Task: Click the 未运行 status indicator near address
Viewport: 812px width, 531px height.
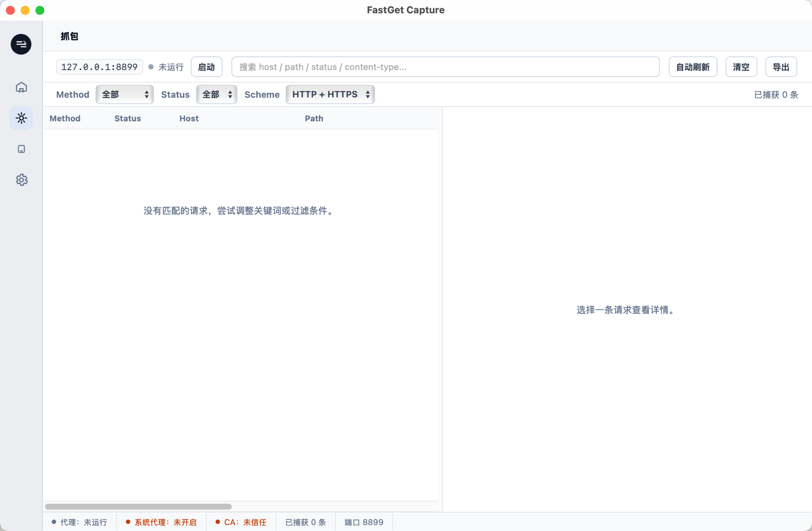Action: coord(166,67)
